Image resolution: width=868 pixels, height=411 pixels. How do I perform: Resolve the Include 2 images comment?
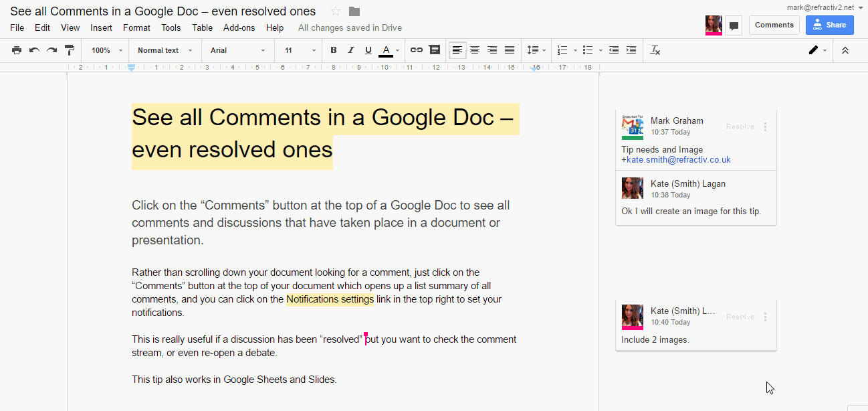pyautogui.click(x=740, y=317)
